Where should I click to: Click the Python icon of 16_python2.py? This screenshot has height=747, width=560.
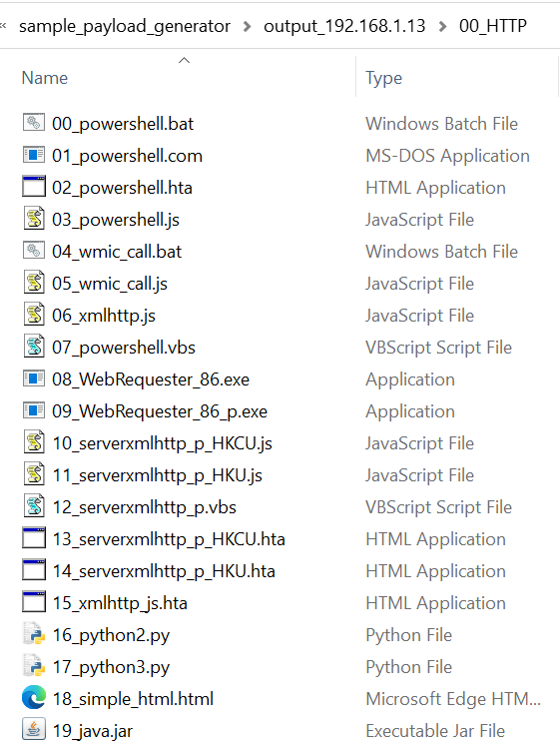tap(34, 634)
